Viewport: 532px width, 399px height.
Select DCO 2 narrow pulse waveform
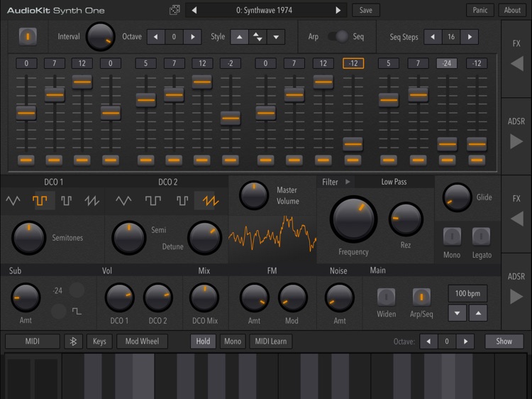pos(182,201)
